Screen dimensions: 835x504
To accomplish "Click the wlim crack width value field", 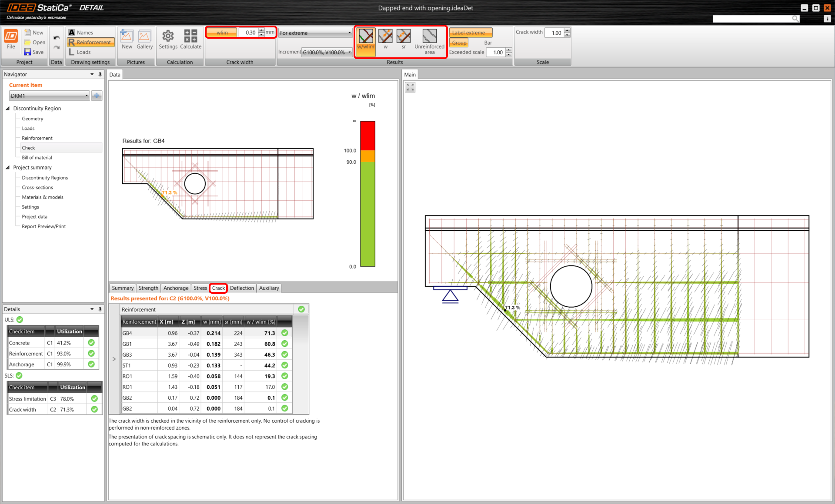I will pyautogui.click(x=249, y=33).
